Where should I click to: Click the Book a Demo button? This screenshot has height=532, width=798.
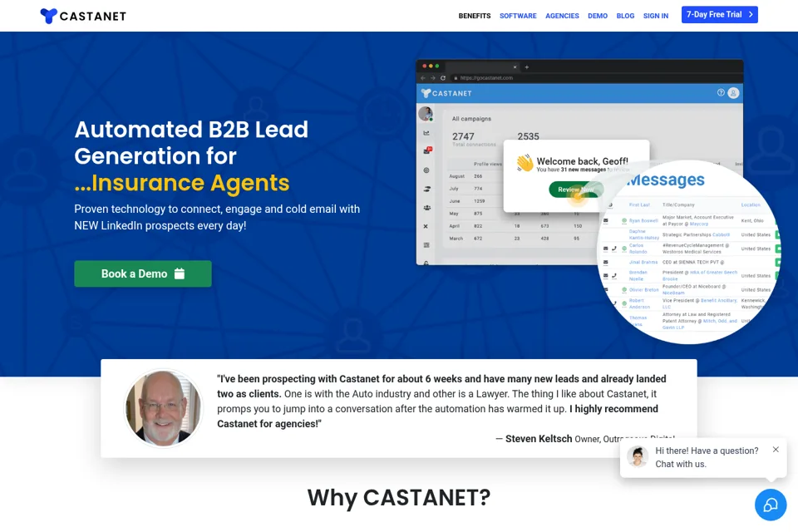(x=143, y=273)
